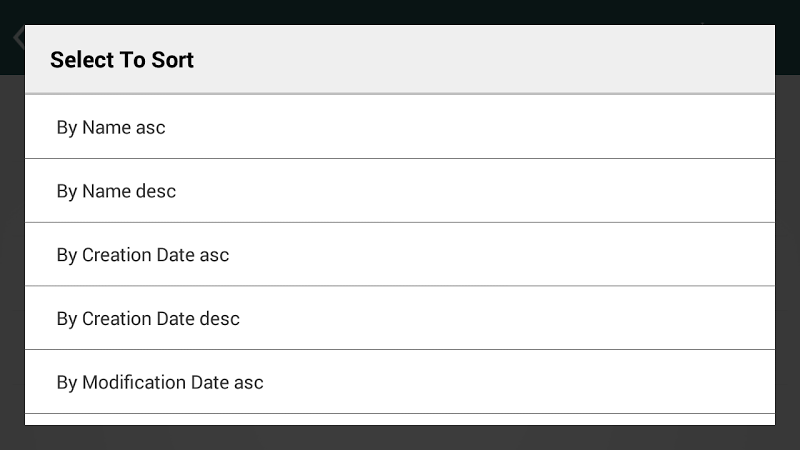Tap the partially visible last list row
This screenshot has height=450, width=800.
coord(400,419)
